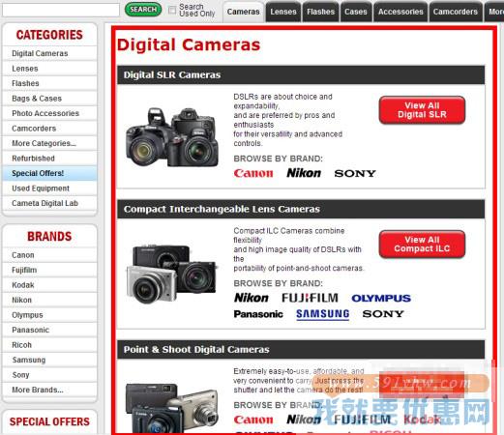The height and width of the screenshot is (435, 504).
Task: Switch to the Lenses tab
Action: [283, 12]
